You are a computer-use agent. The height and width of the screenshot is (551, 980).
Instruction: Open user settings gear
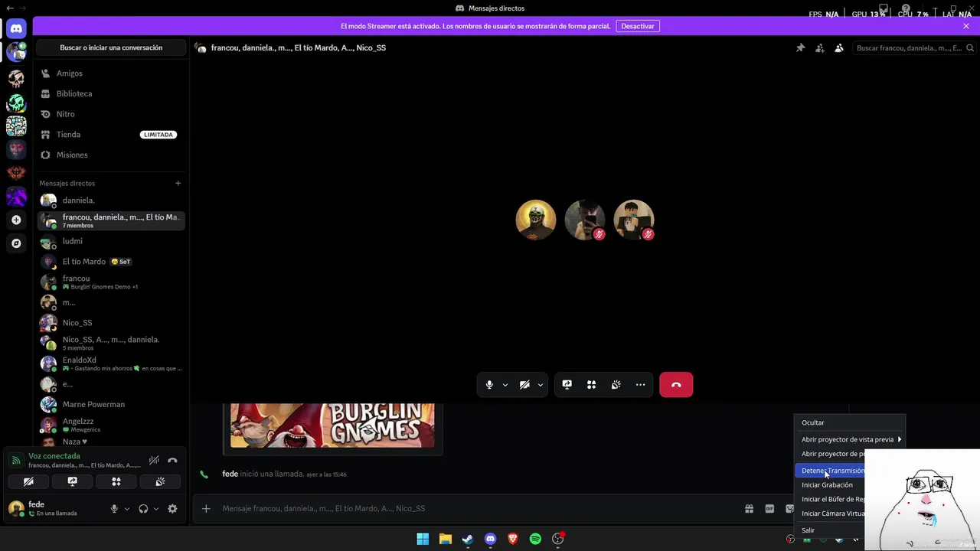[172, 509]
